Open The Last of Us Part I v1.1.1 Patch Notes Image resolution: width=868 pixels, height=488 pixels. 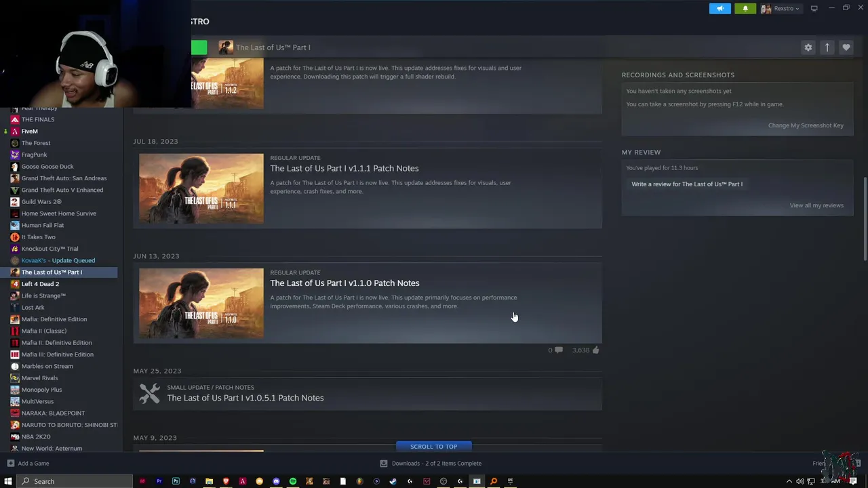point(344,168)
